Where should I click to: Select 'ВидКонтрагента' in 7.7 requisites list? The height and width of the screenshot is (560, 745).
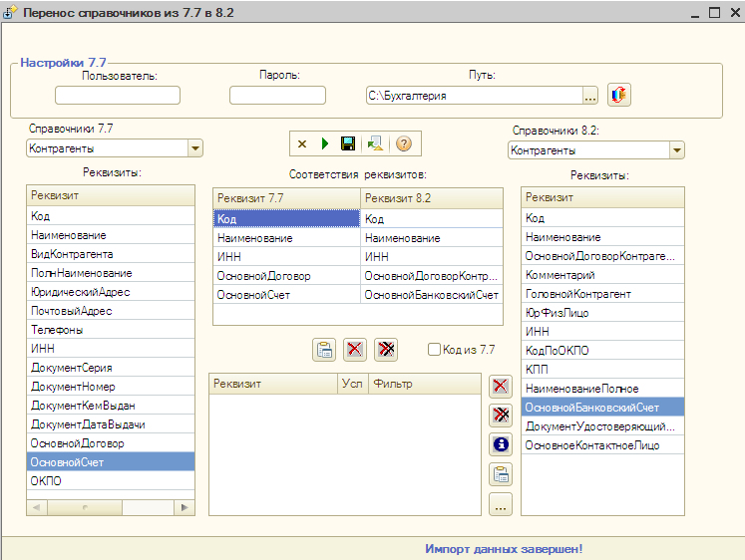pos(111,254)
